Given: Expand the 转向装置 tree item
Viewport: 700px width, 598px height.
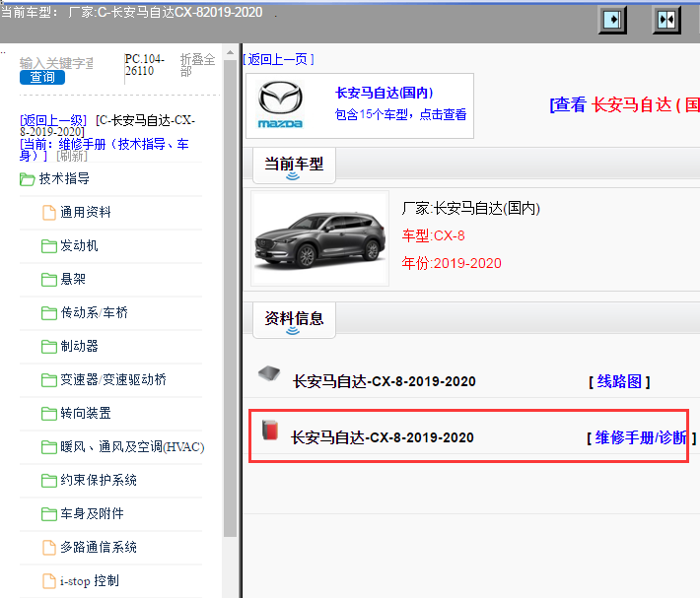Looking at the screenshot, I should [x=86, y=414].
